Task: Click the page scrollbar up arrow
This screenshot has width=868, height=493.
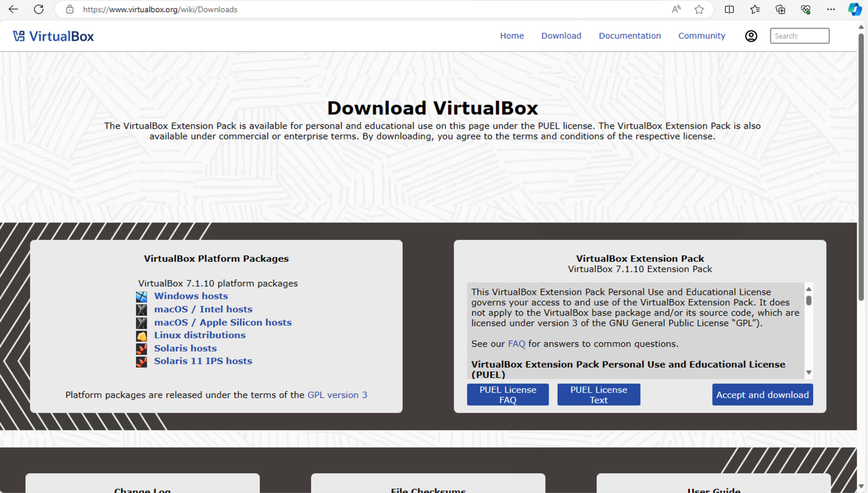Action: 861,27
